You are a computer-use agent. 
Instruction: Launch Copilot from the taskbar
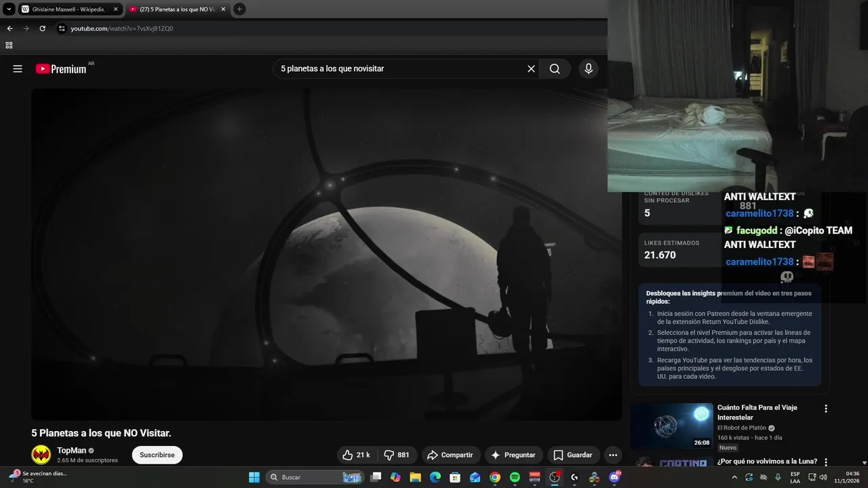tap(396, 477)
